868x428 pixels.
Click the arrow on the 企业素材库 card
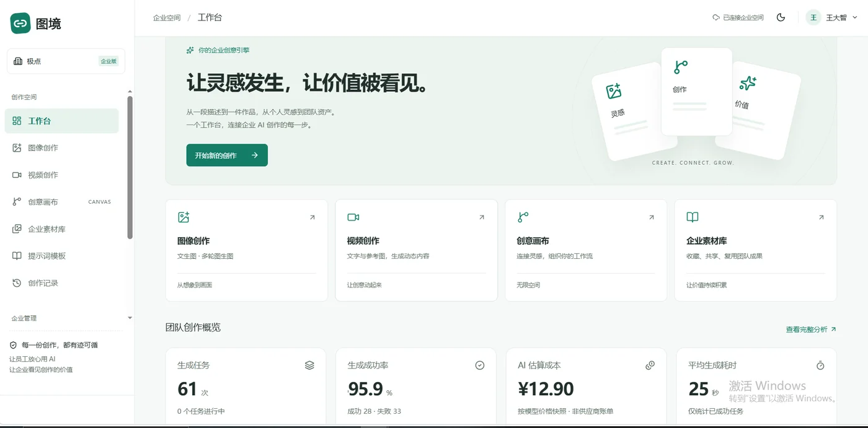[821, 217]
